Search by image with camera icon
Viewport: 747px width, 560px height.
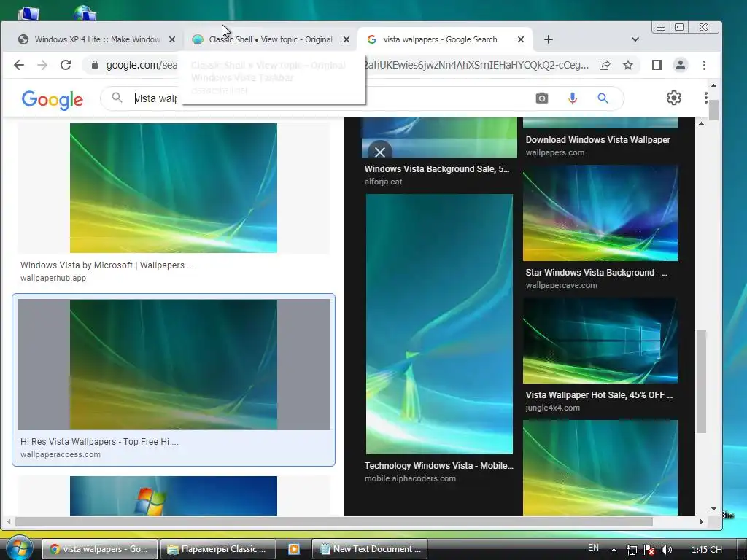(542, 98)
